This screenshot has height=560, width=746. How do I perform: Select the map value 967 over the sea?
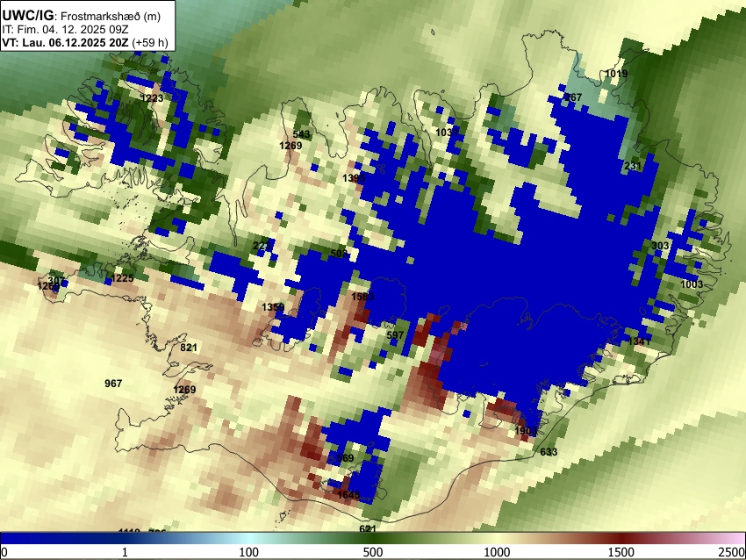[113, 383]
